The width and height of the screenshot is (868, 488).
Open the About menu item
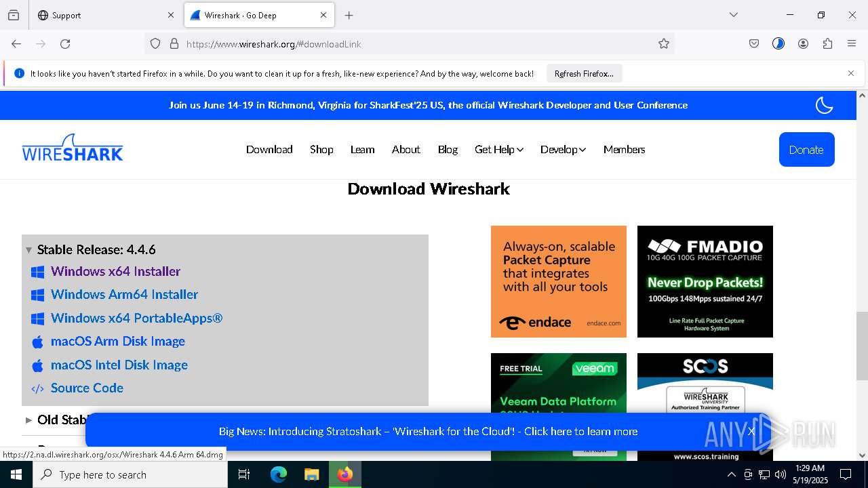(406, 149)
